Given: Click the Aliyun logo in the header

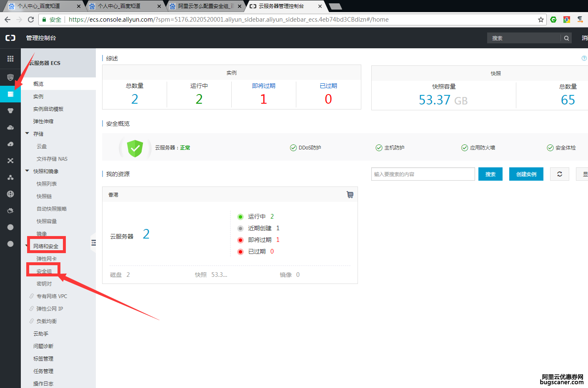Looking at the screenshot, I should pos(10,38).
